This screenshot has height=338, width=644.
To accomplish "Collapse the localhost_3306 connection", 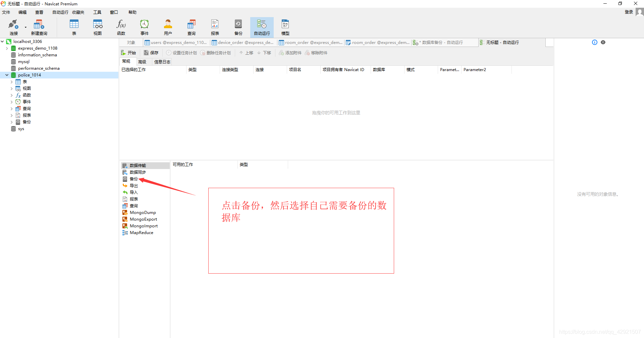I will coord(2,42).
